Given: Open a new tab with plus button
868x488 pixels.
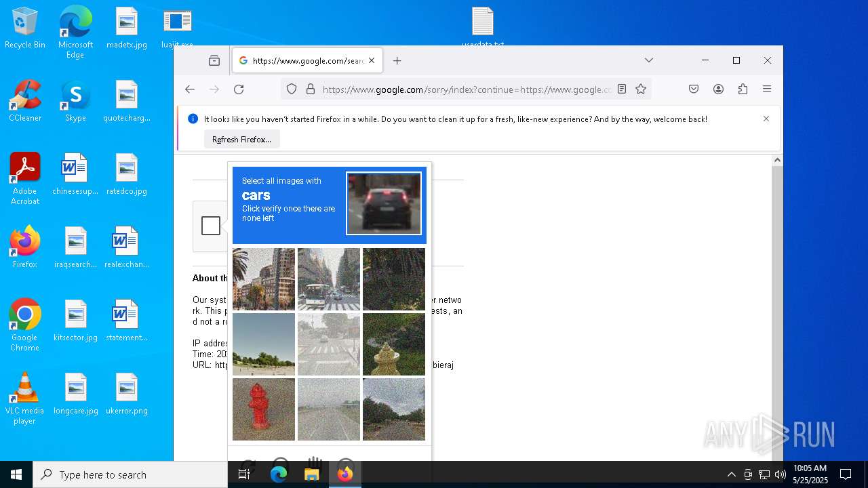Looking at the screenshot, I should (397, 60).
